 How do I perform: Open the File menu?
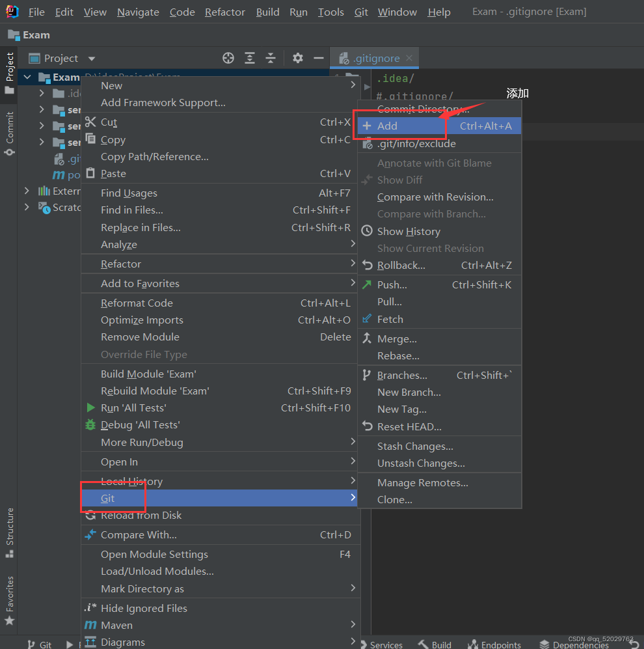tap(36, 12)
